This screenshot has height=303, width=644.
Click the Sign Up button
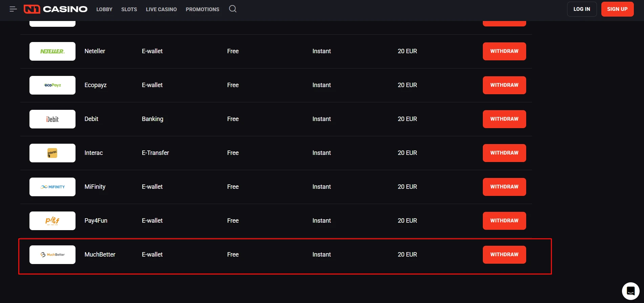pyautogui.click(x=617, y=9)
